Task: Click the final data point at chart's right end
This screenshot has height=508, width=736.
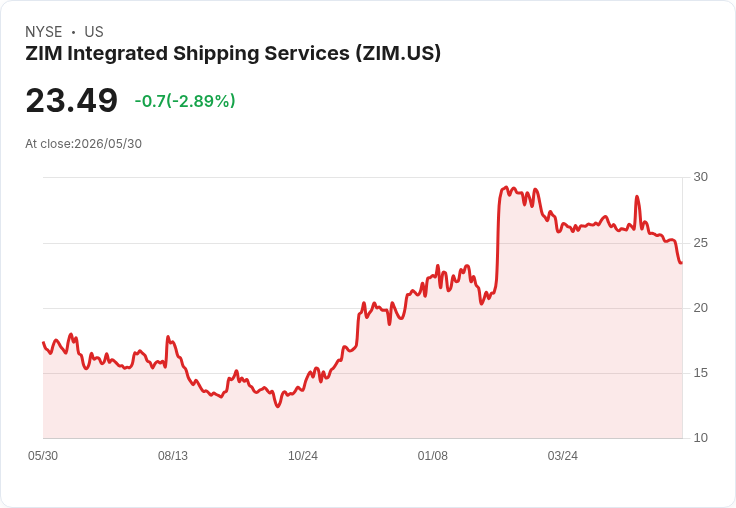Action: [x=681, y=263]
